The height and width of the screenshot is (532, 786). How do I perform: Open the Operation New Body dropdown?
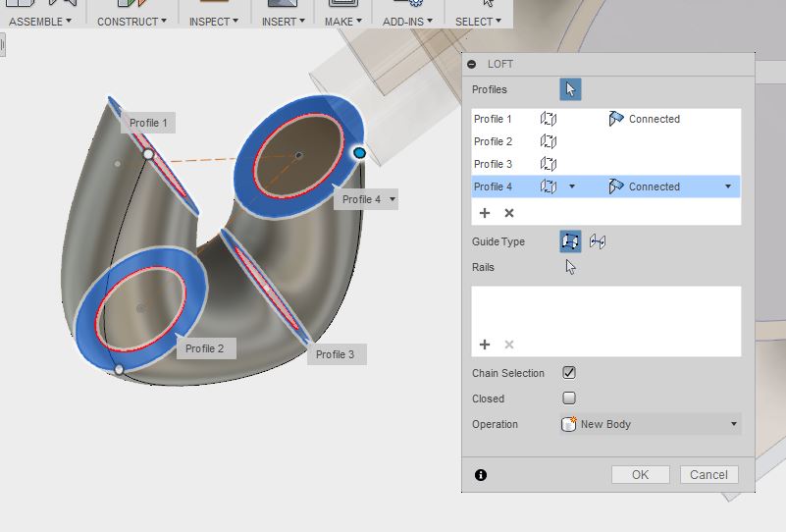coord(651,424)
